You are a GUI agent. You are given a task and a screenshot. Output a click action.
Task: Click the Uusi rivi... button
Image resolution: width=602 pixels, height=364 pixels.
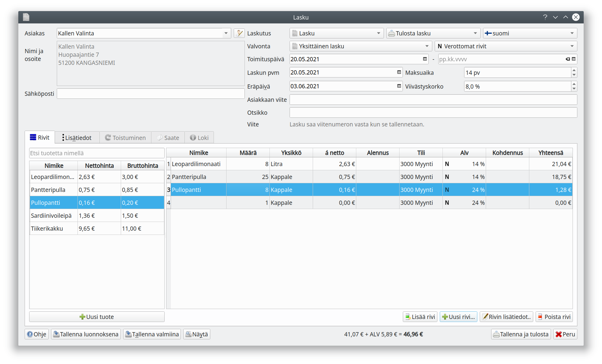point(458,317)
